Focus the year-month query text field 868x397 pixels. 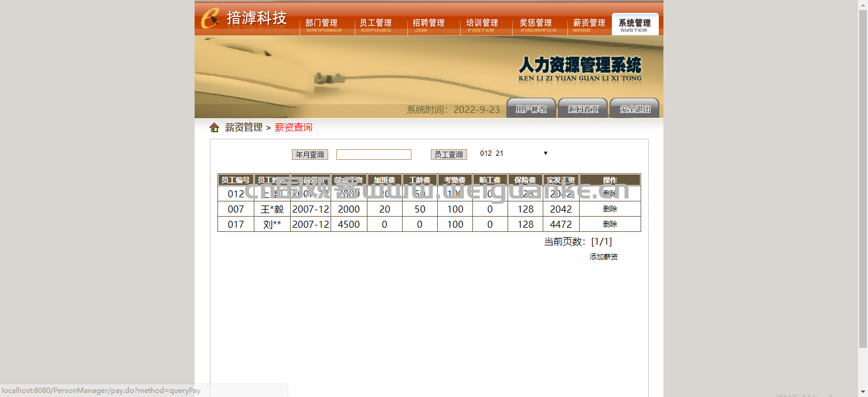[373, 155]
